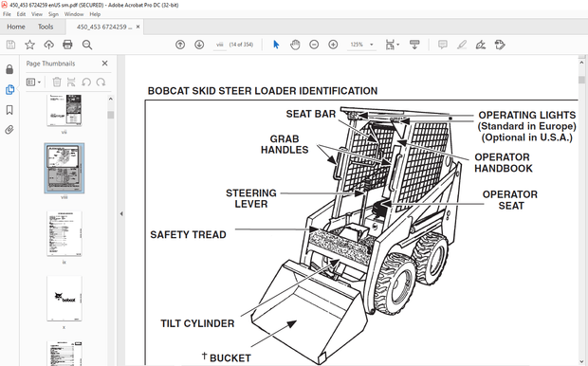Open the File menu
The width and height of the screenshot is (588, 366).
coord(7,14)
